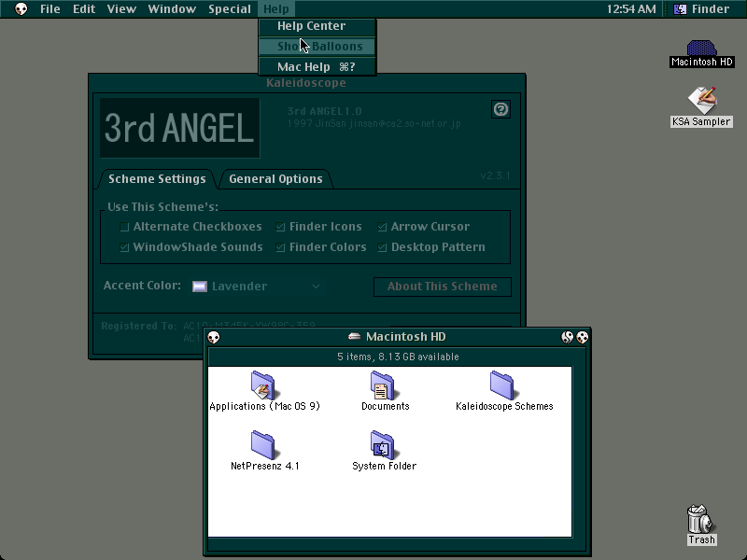747x560 pixels.
Task: Click the "Macintosh HD" window title text
Action: point(406,337)
